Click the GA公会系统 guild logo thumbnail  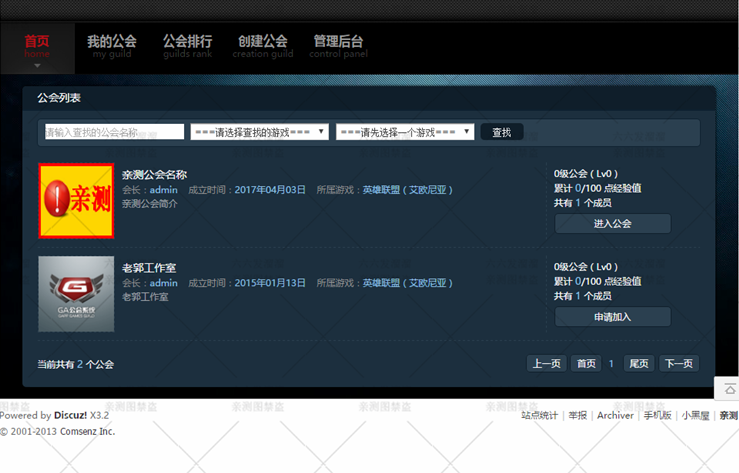(x=76, y=294)
